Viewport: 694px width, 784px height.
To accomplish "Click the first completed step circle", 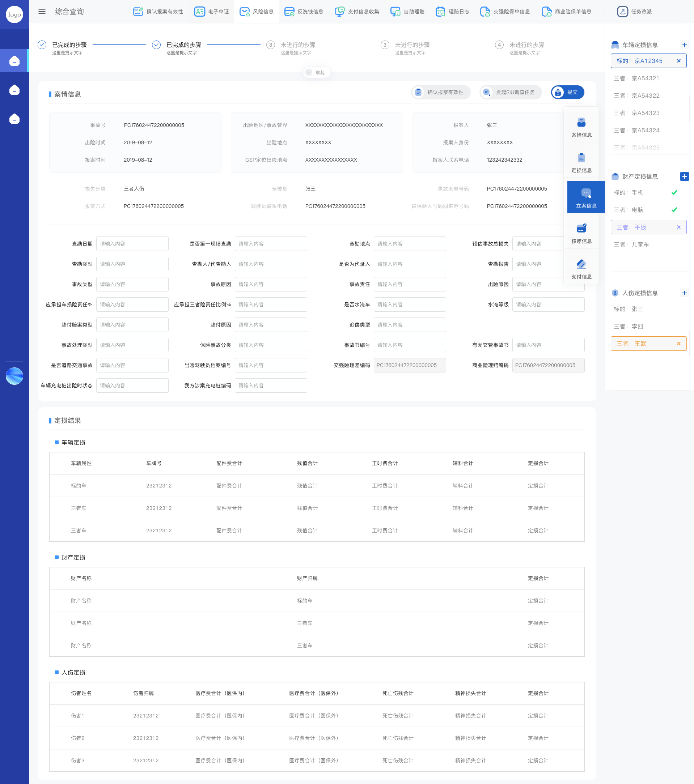I will (42, 45).
